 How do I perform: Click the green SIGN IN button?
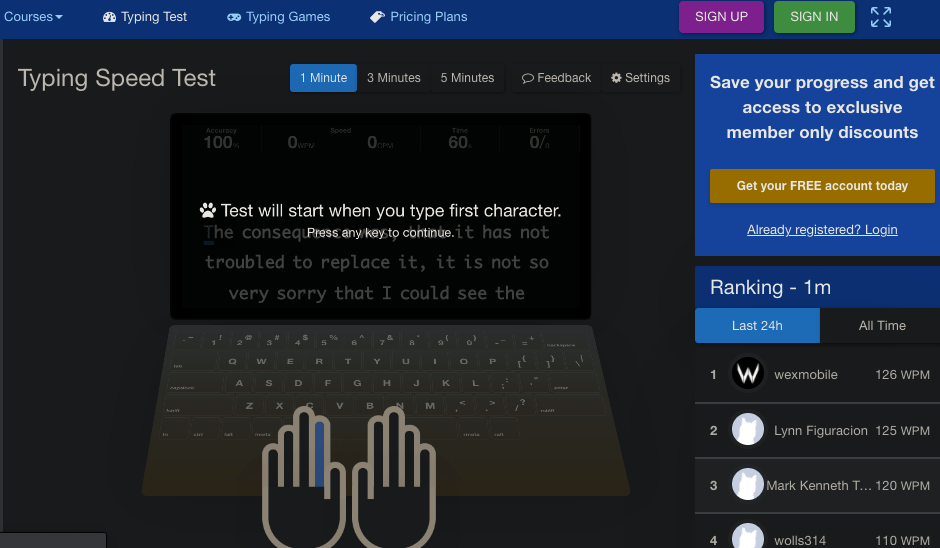[814, 17]
